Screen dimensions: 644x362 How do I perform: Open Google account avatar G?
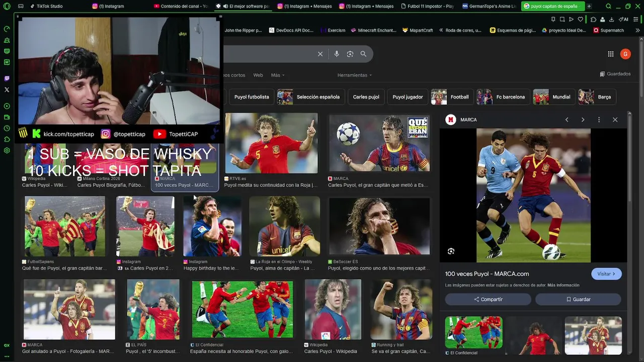tap(625, 54)
